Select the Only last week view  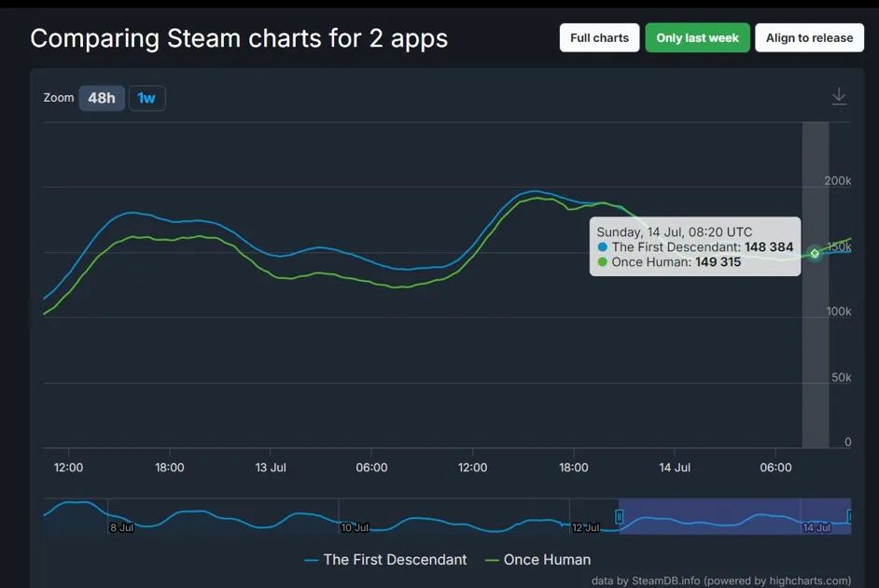[x=697, y=37]
